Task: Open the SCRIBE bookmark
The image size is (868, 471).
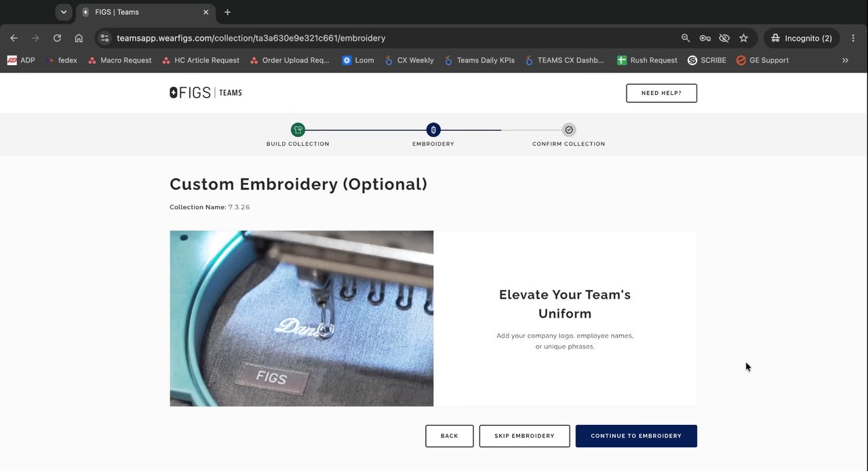Action: (x=707, y=60)
